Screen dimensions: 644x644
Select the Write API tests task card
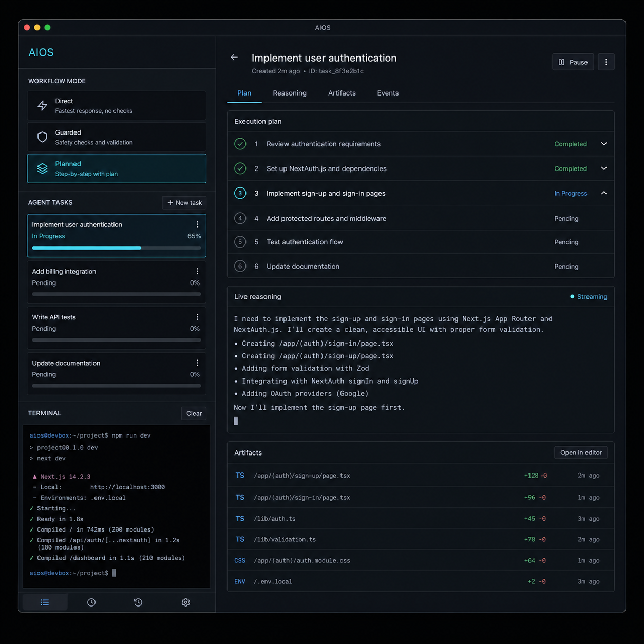coord(117,328)
